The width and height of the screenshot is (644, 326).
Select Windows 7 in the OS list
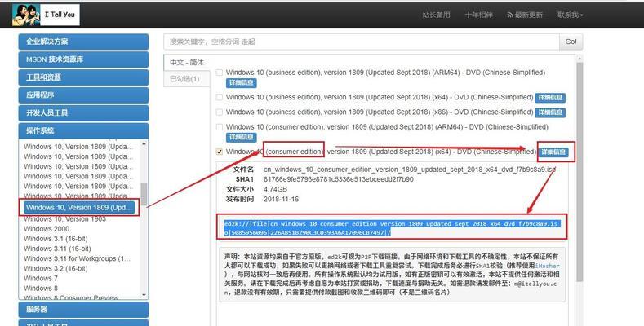tap(41, 279)
